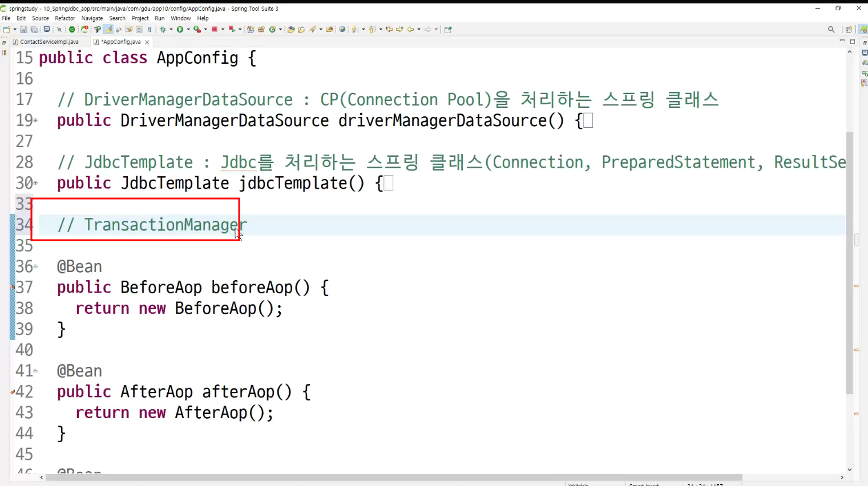Image resolution: width=868 pixels, height=486 pixels.
Task: Open the dropdown beside the red Stop icon
Action: coord(223,29)
